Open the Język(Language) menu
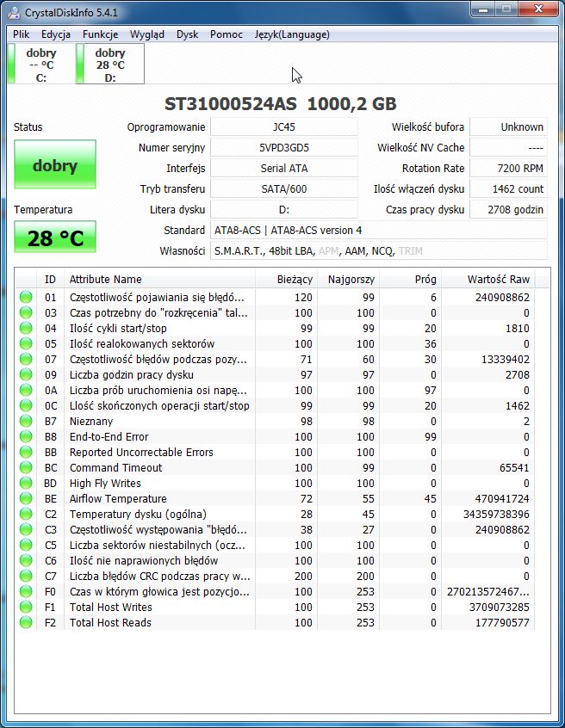 click(292, 34)
